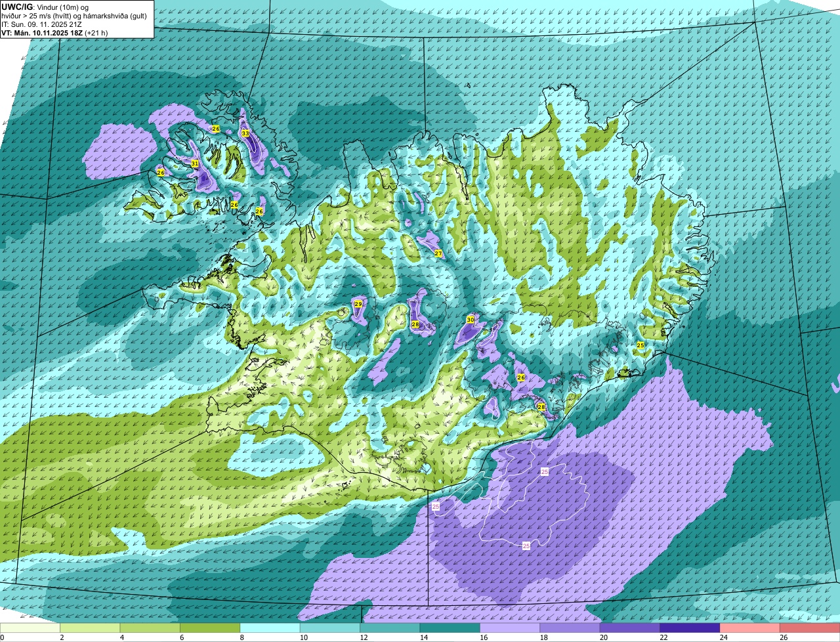The image size is (840, 642).
Task: Click the salmon swatch above 26 m/s
Action: (810, 628)
